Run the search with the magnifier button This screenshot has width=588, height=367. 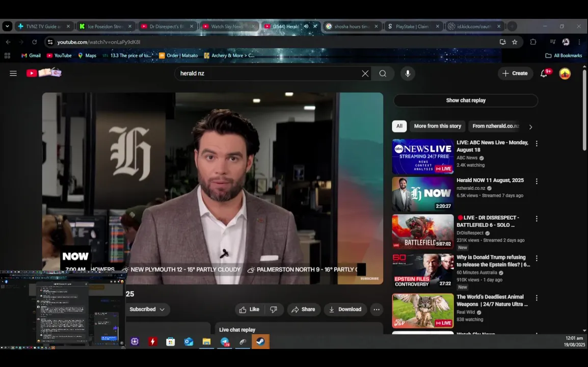pyautogui.click(x=383, y=73)
